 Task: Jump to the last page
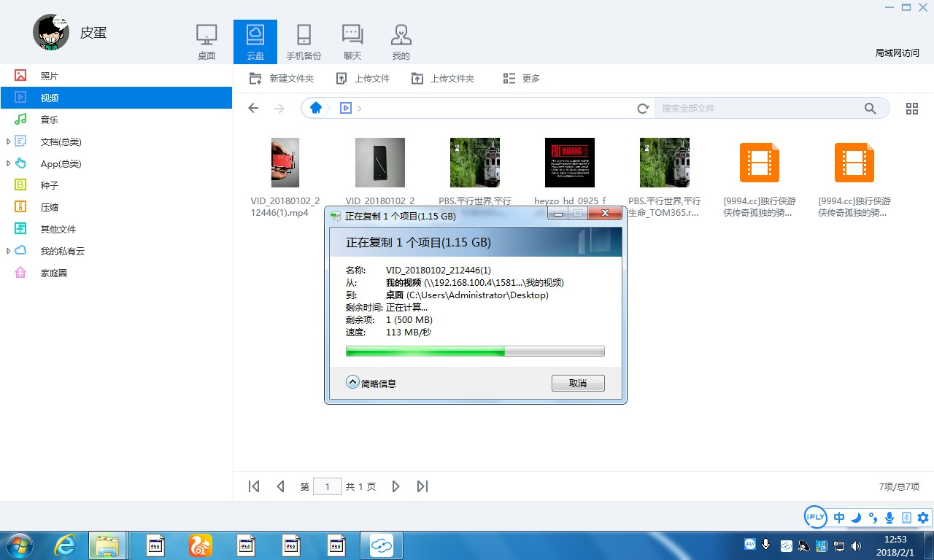click(422, 486)
